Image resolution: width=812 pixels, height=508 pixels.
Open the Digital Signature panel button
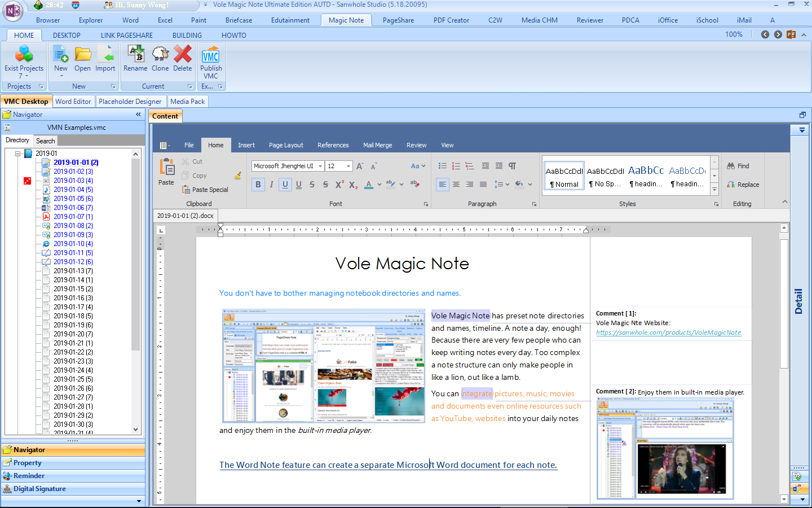tap(73, 489)
